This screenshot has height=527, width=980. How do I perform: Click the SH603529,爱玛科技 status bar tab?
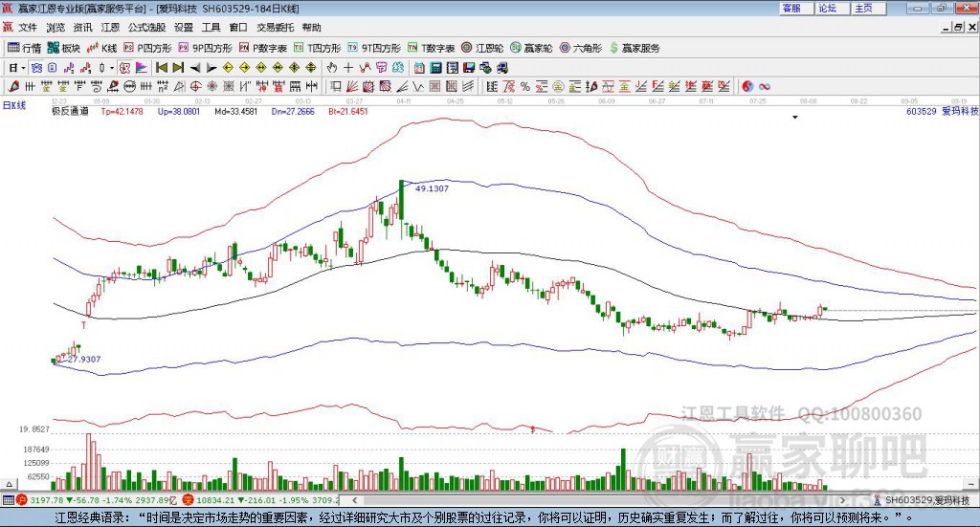coord(922,500)
